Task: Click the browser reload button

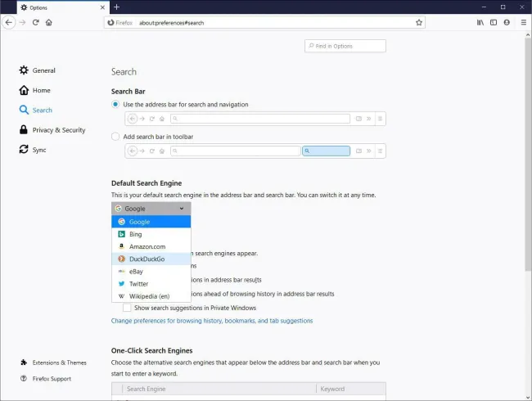Action: 36,22
